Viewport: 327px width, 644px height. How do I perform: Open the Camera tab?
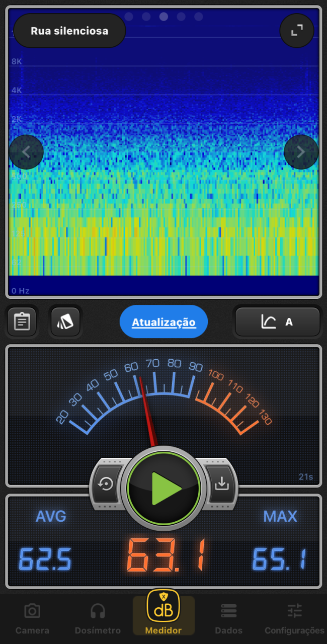coord(32,619)
